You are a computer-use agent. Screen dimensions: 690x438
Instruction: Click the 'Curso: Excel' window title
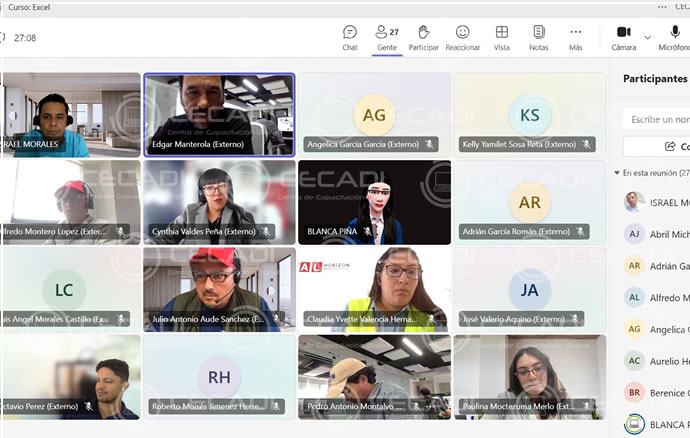coord(29,7)
